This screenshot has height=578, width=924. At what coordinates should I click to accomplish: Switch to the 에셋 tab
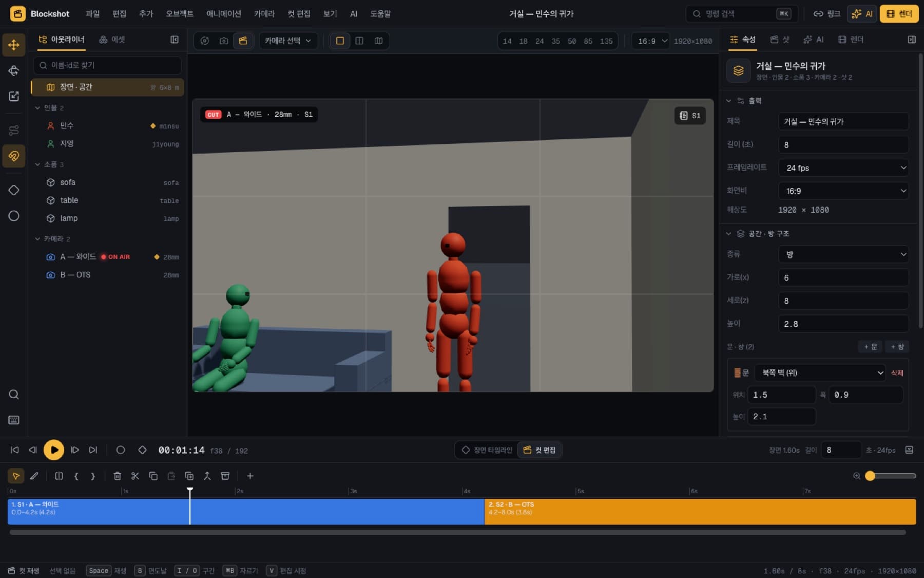[112, 40]
